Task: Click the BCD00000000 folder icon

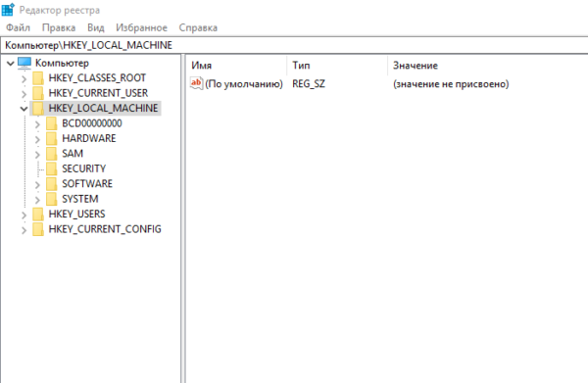Action: (51, 123)
